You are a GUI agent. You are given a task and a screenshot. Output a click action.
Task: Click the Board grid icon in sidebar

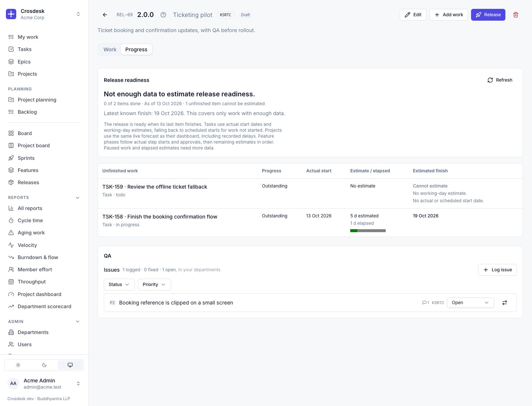[11, 133]
